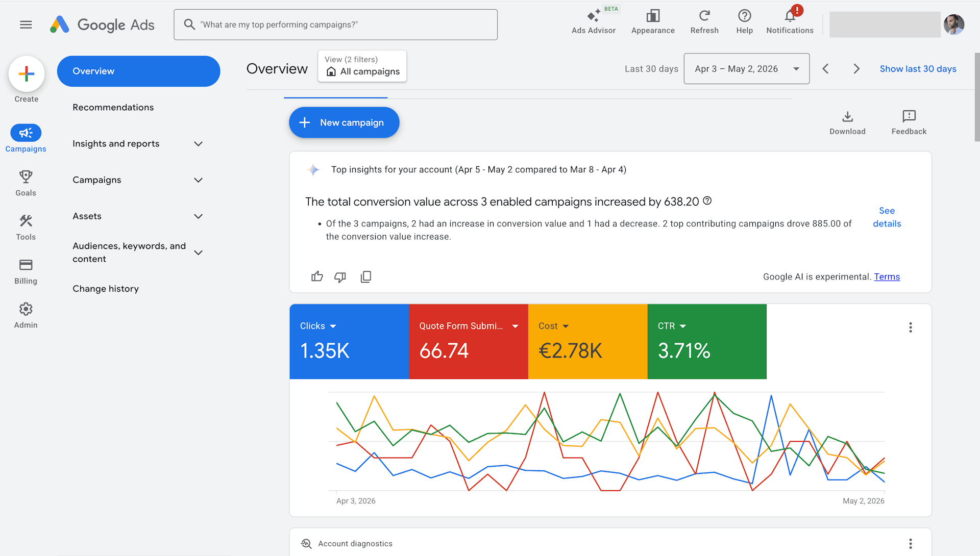Click the Apr 3, 2026 axis label

click(356, 501)
